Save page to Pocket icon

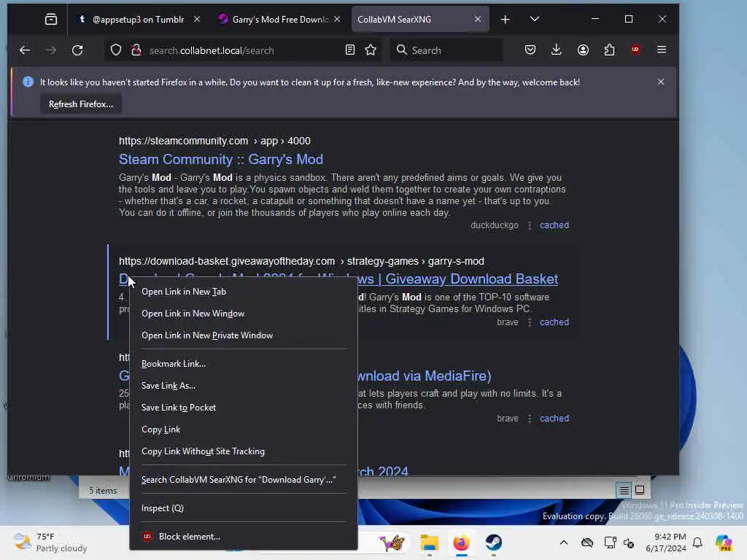pyautogui.click(x=530, y=50)
